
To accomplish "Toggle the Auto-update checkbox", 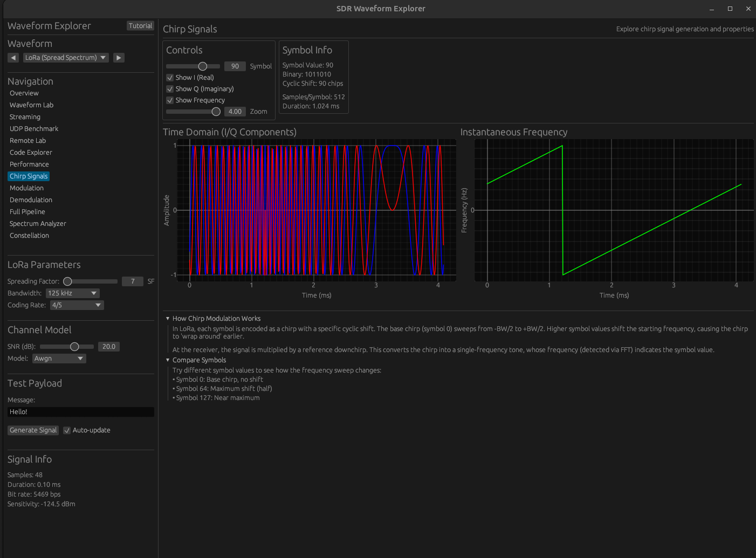I will pos(67,430).
